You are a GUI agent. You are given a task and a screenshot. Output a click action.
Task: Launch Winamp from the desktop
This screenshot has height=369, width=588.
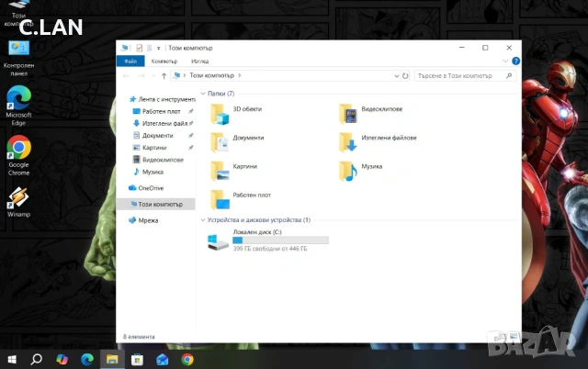point(18,200)
